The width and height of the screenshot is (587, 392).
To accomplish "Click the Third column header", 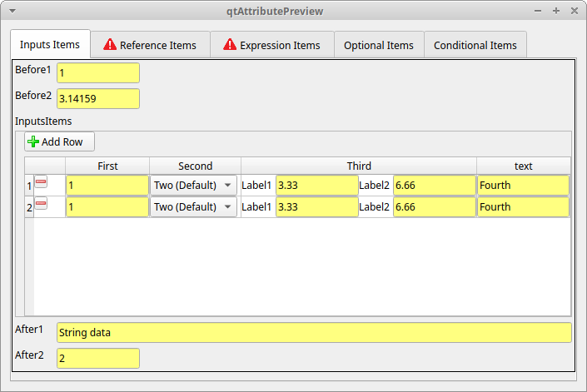I will click(359, 166).
